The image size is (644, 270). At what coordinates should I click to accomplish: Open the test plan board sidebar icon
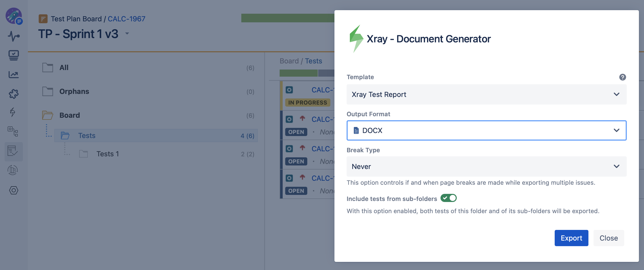tap(13, 151)
